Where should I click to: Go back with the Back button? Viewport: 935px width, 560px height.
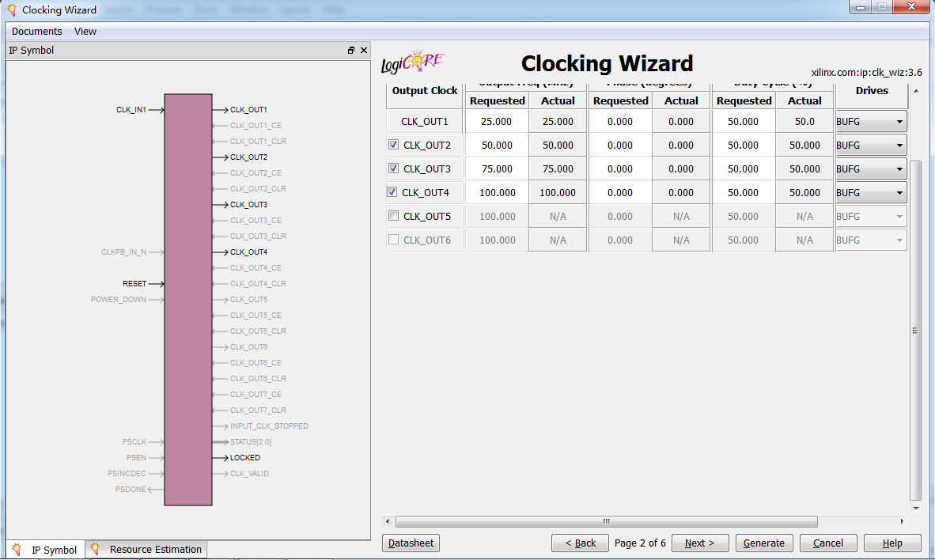580,543
